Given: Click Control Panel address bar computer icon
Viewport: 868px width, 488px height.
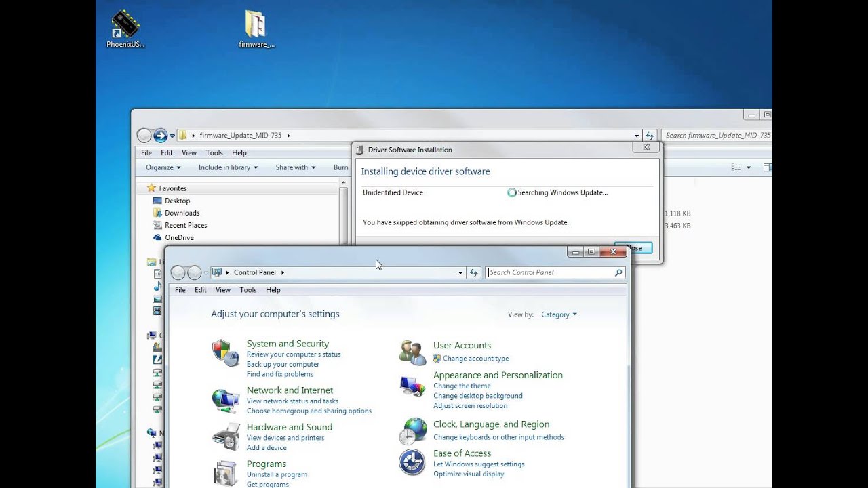Looking at the screenshot, I should (x=217, y=272).
